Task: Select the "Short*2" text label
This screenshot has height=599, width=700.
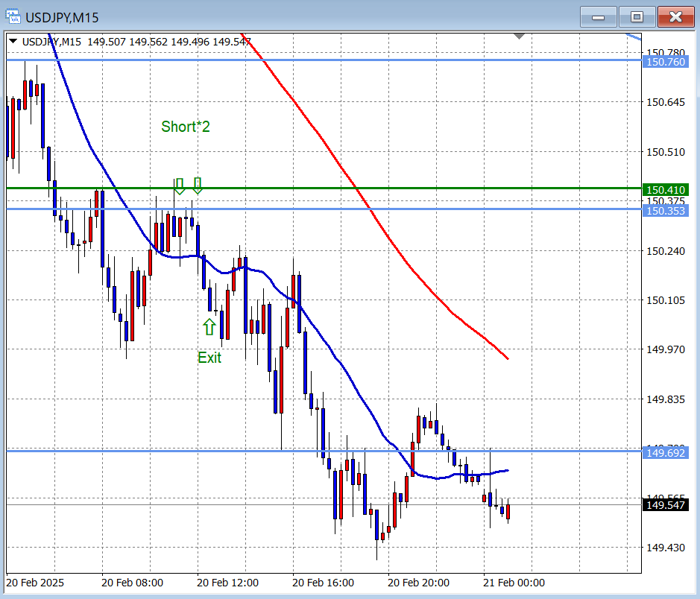Action: [x=186, y=127]
